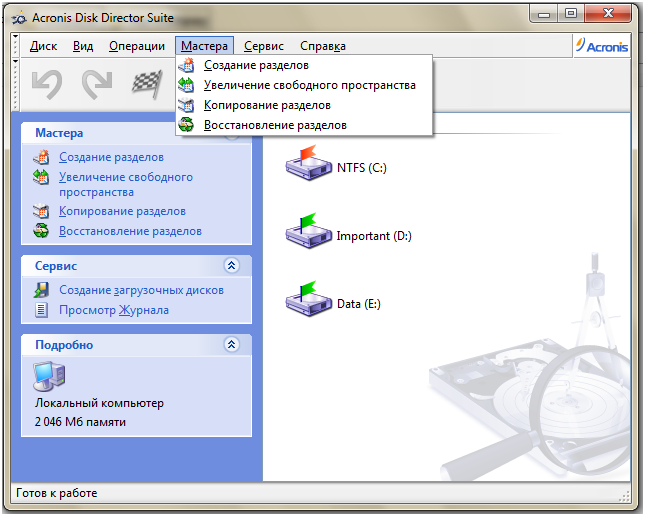The height and width of the screenshot is (516, 645).
Task: Click the checkered flag Commit icon
Action: (x=148, y=84)
